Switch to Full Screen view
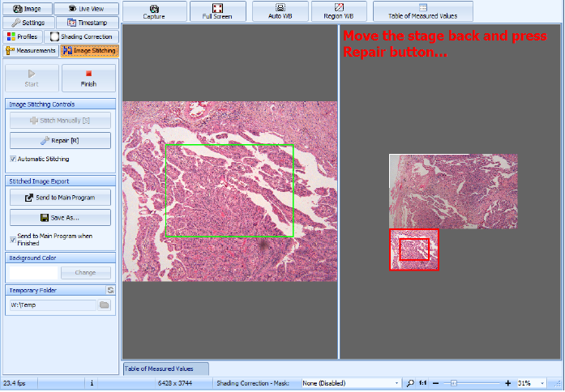 [216, 11]
